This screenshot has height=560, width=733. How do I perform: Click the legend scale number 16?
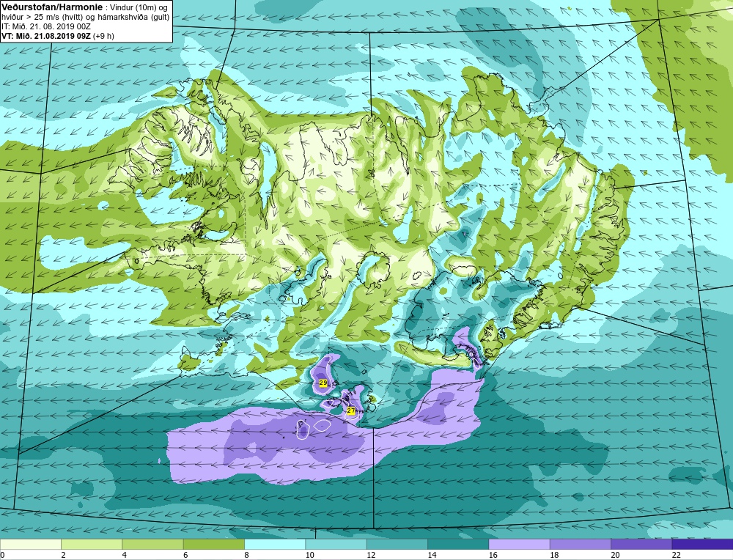[493, 555]
